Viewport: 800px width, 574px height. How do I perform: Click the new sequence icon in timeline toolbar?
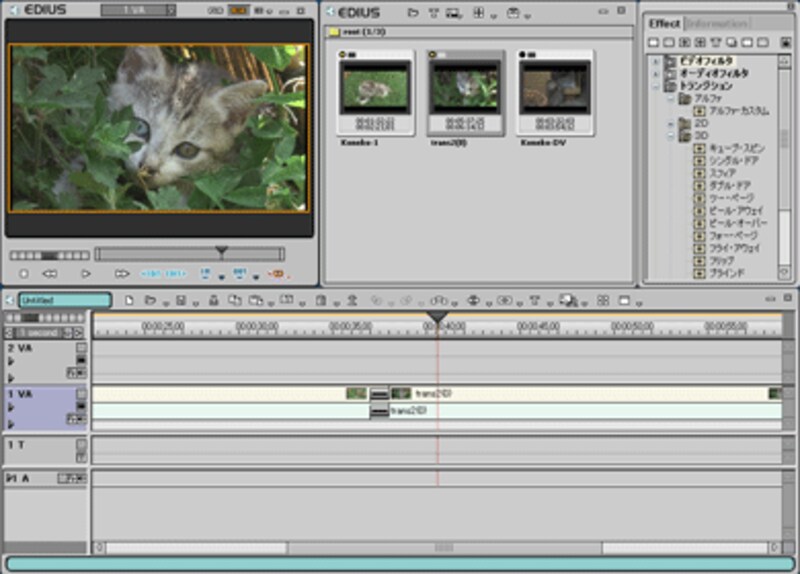tap(130, 300)
